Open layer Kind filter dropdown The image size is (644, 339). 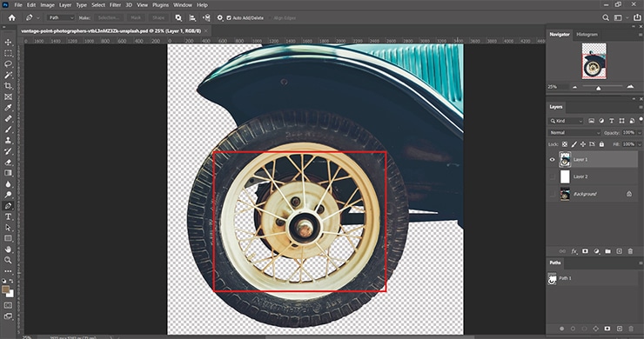[x=566, y=121]
